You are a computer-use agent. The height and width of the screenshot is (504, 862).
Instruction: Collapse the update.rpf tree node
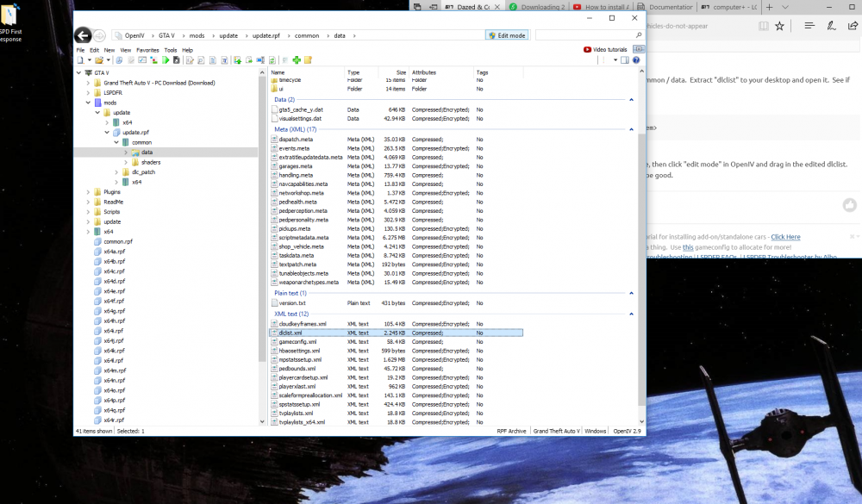click(x=107, y=133)
